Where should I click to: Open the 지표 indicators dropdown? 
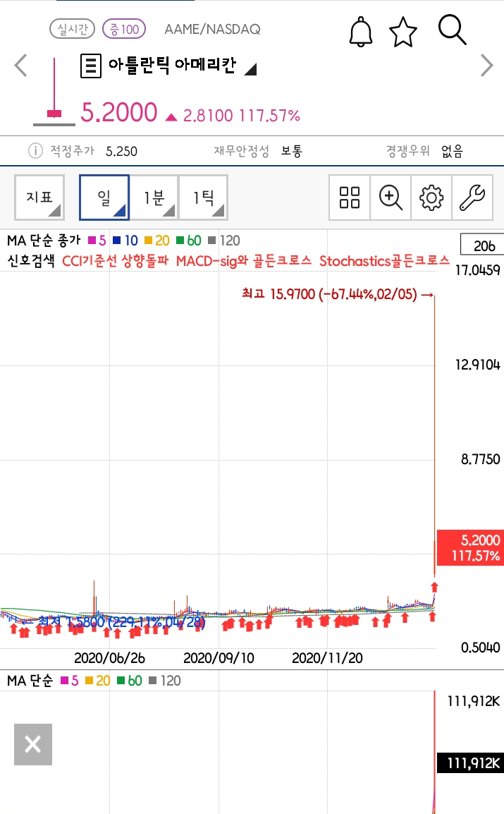(x=39, y=198)
